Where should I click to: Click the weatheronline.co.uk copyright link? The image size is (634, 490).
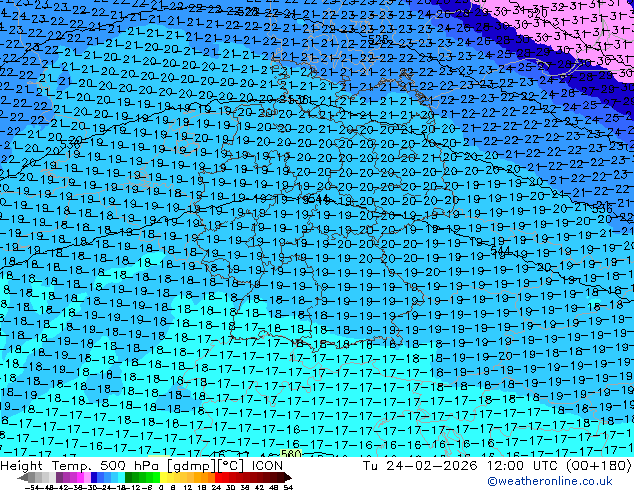[x=549, y=481]
